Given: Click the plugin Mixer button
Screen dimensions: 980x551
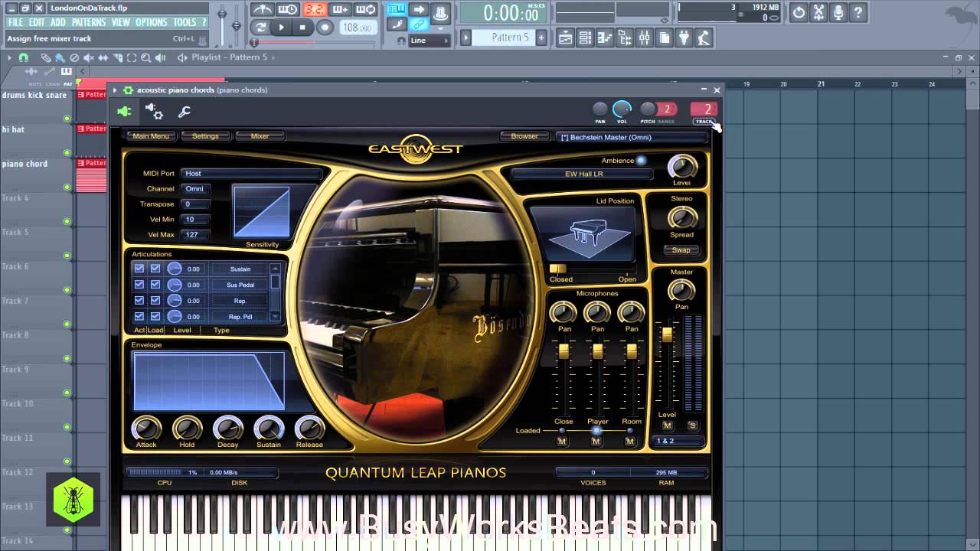Looking at the screenshot, I should pyautogui.click(x=260, y=136).
